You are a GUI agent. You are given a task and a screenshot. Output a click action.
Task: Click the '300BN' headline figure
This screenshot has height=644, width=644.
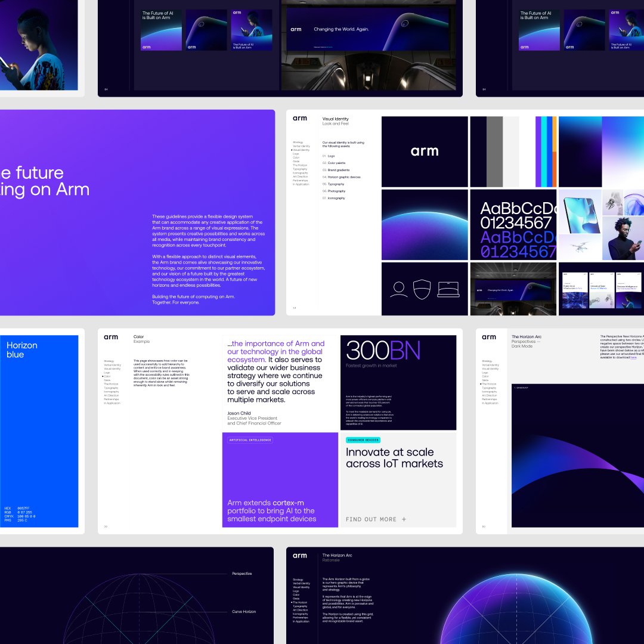click(x=383, y=351)
